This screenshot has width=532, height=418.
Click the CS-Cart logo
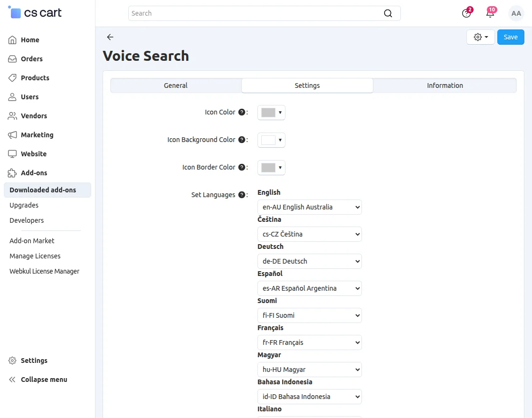coord(35,12)
